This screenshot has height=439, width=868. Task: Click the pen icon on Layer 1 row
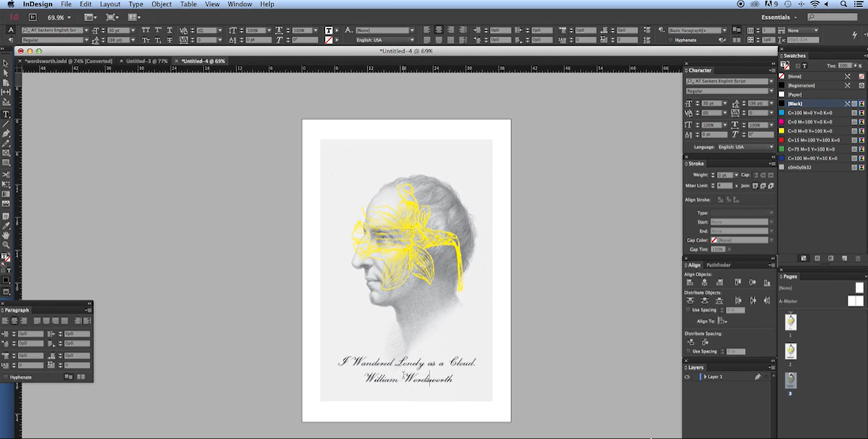pos(757,377)
